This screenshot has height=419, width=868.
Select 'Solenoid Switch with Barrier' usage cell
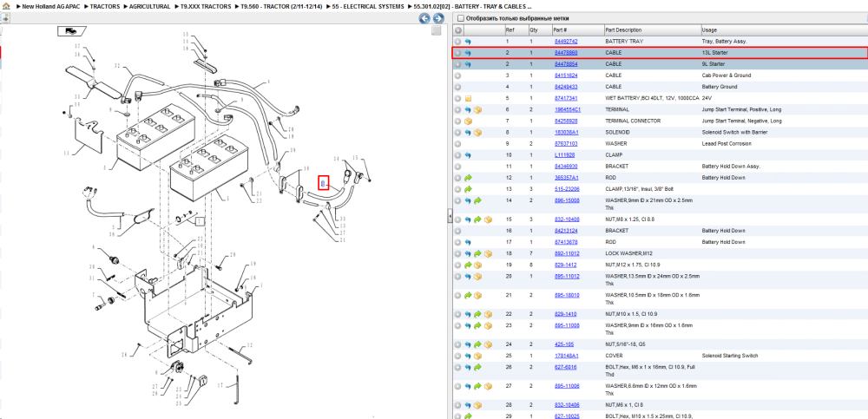tap(734, 132)
